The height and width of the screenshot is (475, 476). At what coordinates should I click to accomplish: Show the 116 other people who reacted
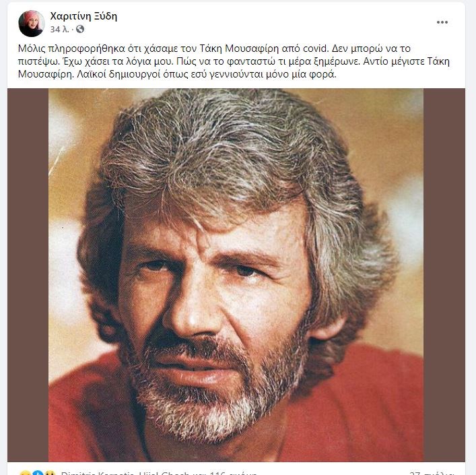226,473
